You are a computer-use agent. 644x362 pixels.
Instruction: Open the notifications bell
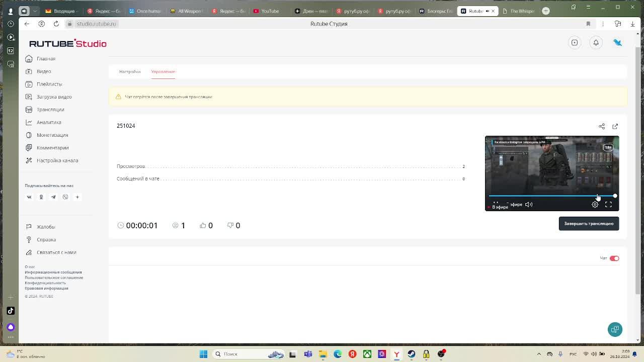(x=596, y=43)
